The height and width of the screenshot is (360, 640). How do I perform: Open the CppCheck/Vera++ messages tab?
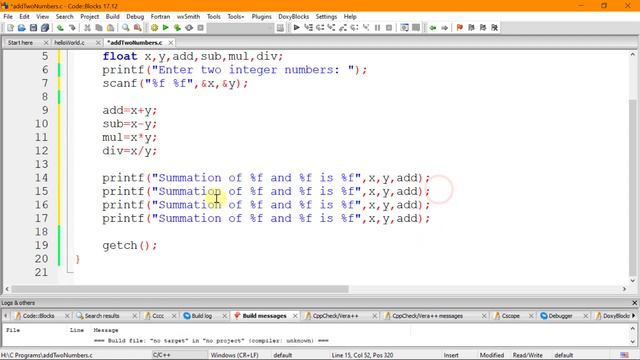click(427, 316)
